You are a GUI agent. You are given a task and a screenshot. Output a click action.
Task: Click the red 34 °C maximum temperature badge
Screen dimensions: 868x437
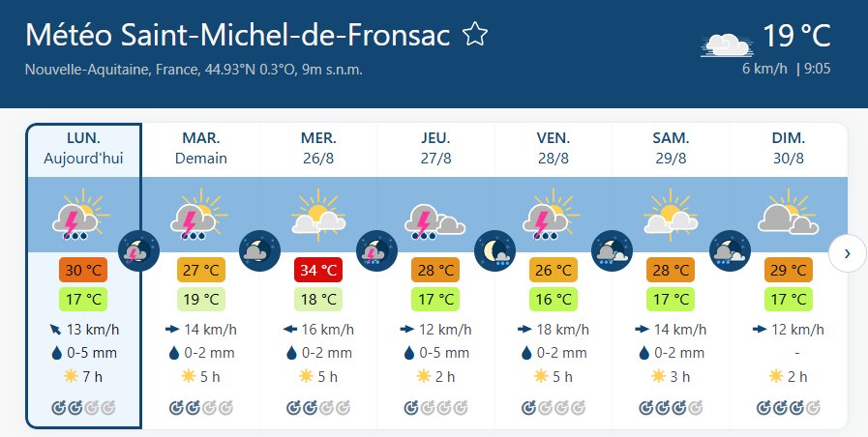[318, 270]
